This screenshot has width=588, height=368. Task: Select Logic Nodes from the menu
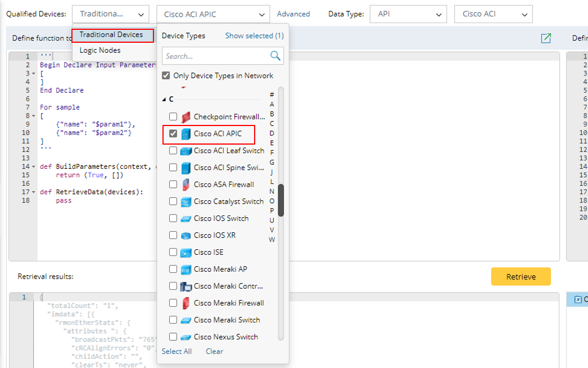[x=100, y=50]
